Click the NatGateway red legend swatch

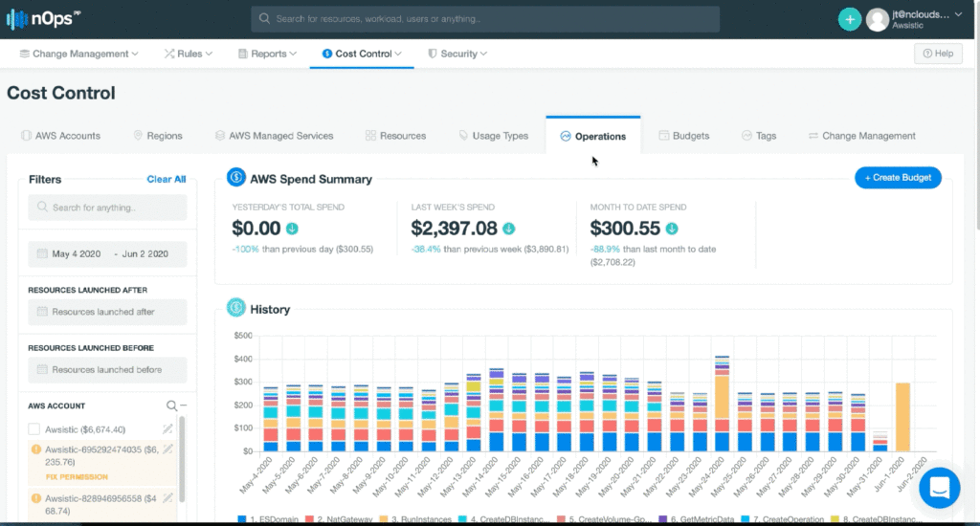[309, 519]
